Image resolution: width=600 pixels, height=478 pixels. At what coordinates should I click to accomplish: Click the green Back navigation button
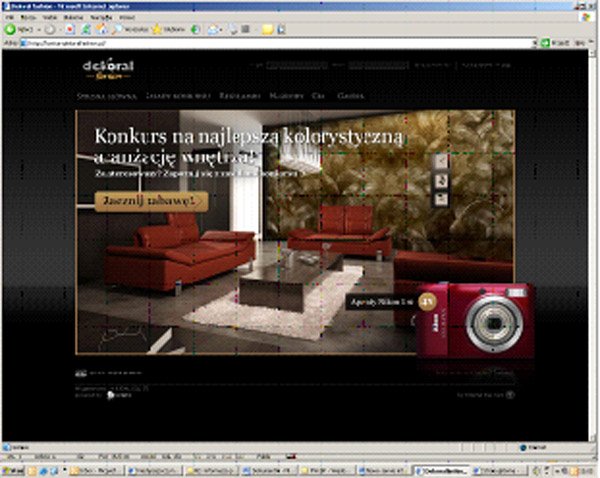[x=10, y=29]
